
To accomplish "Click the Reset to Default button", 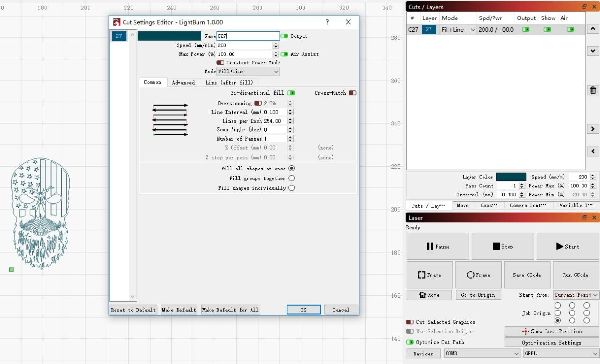I will point(133,310).
